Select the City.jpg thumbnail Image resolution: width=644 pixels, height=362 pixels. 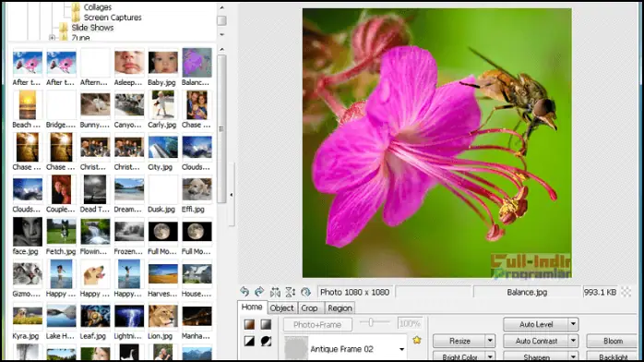(163, 147)
